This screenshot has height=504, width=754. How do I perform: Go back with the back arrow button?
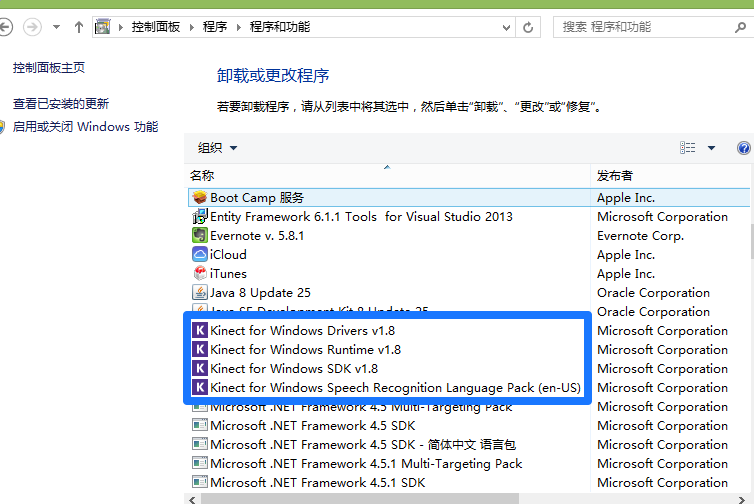[x=5, y=27]
